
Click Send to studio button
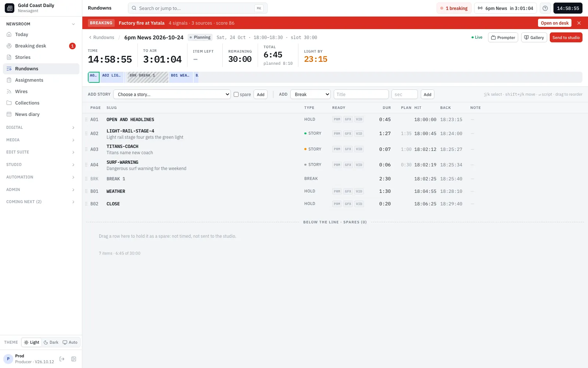(x=566, y=38)
